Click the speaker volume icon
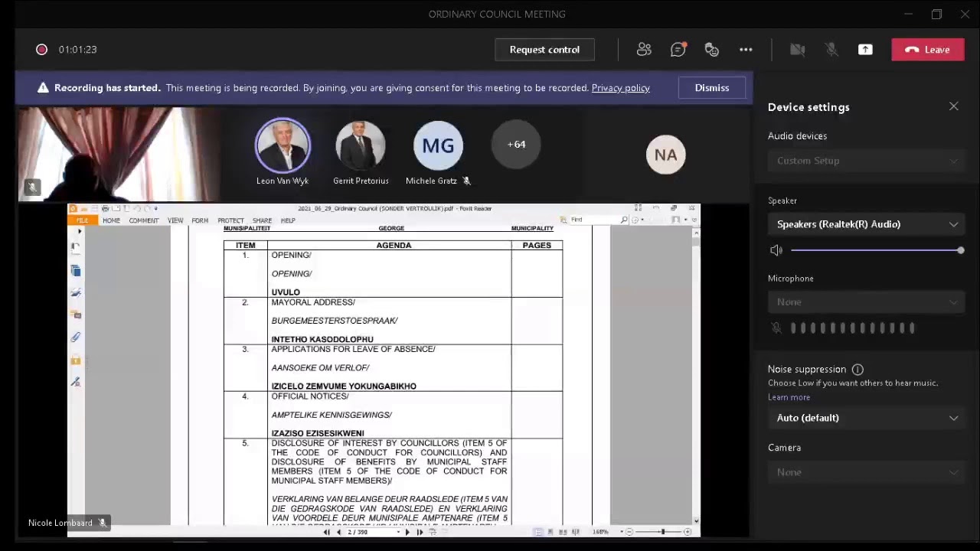Screen dimensions: 980x551 pyautogui.click(x=776, y=250)
